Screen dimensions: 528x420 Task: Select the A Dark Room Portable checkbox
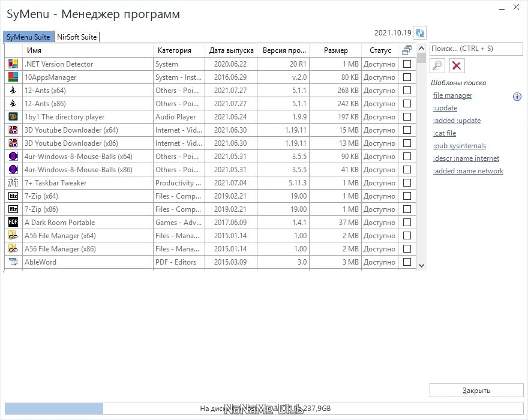pyautogui.click(x=407, y=222)
